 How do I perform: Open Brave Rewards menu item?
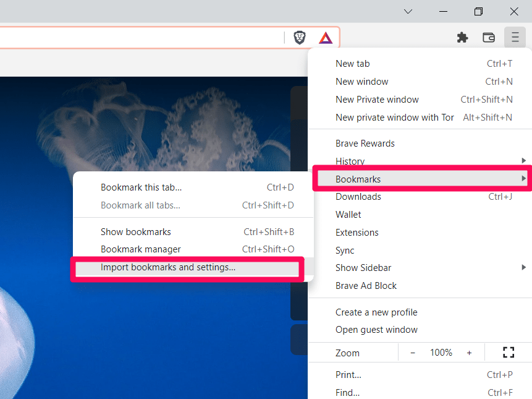pos(420,144)
